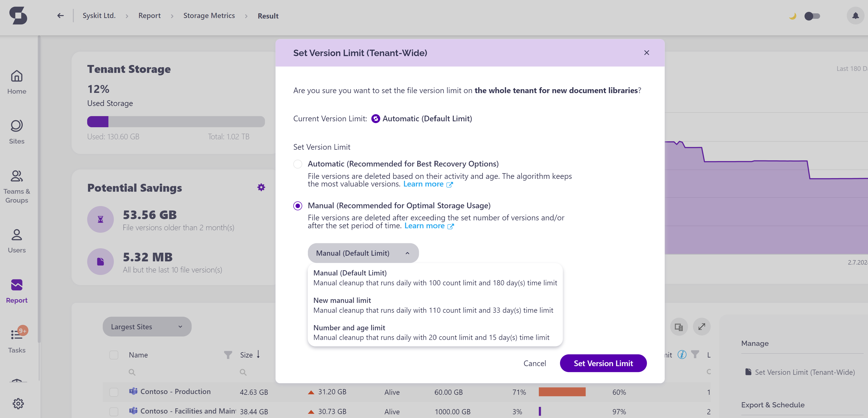Click filter funnel next to info icon
868x418 pixels.
[x=695, y=354]
